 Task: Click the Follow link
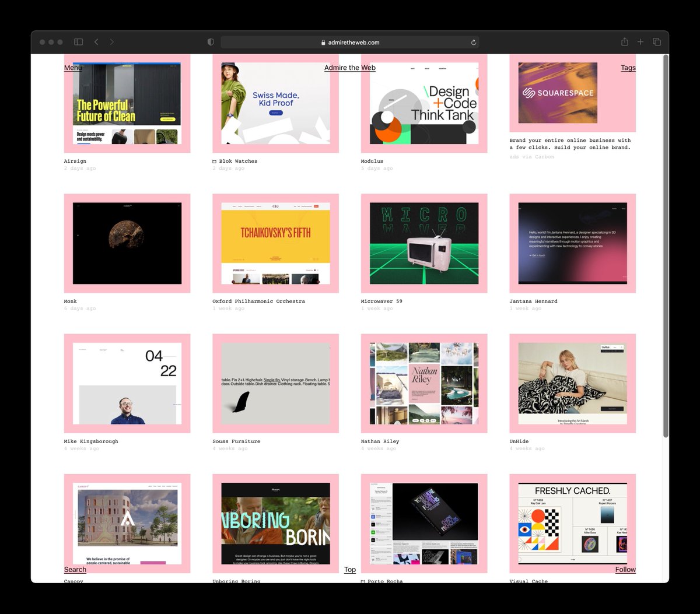625,570
